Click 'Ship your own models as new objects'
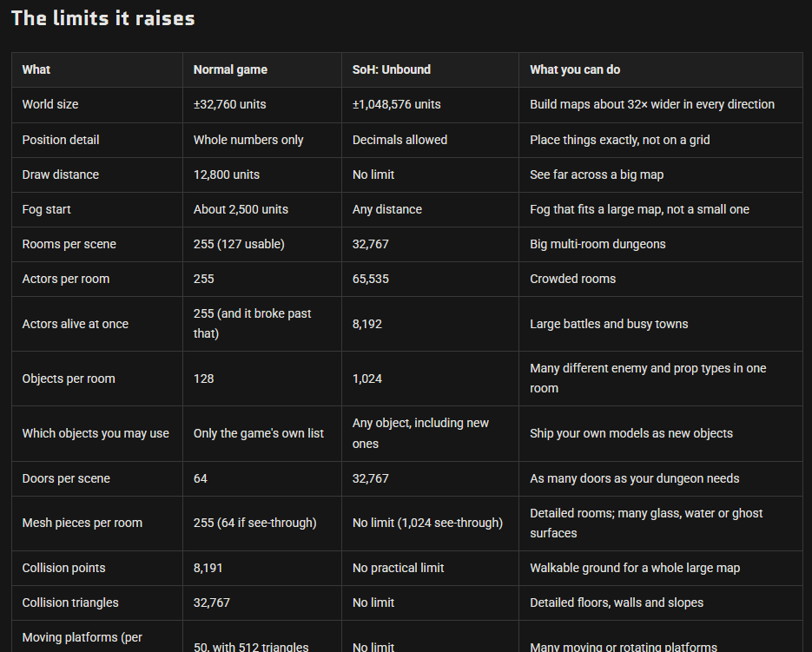 [631, 433]
